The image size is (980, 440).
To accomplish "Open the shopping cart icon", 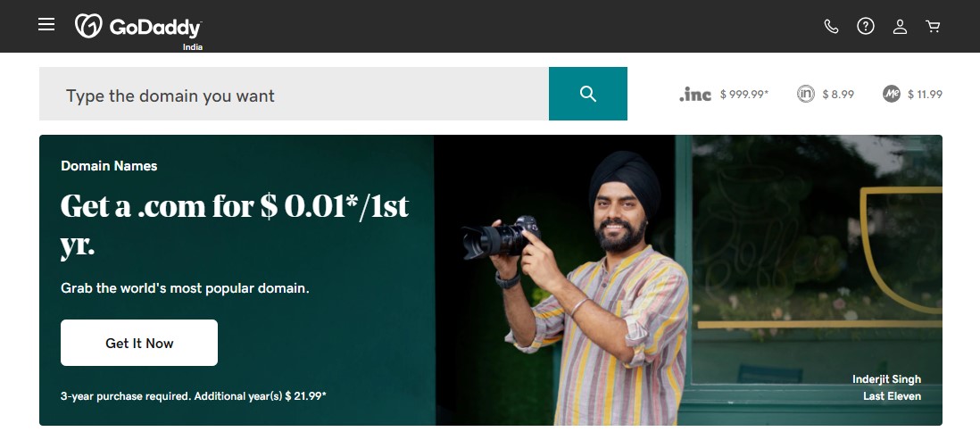I will coord(933,26).
